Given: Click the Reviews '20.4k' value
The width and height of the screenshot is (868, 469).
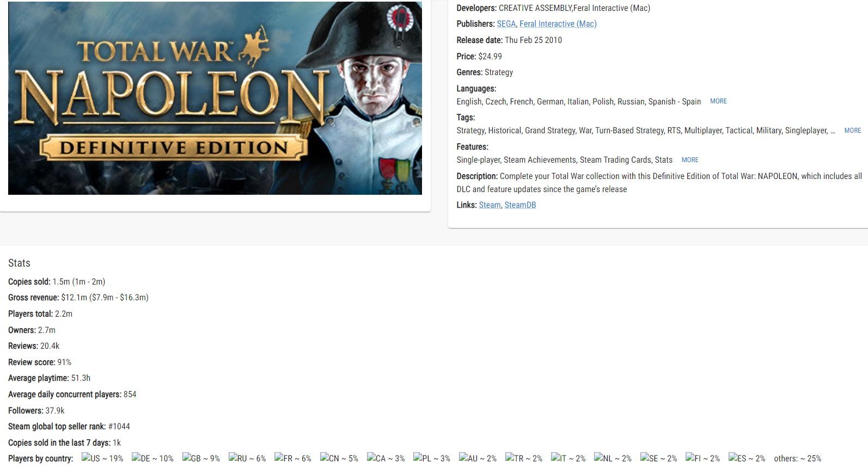Looking at the screenshot, I should click(x=50, y=346).
